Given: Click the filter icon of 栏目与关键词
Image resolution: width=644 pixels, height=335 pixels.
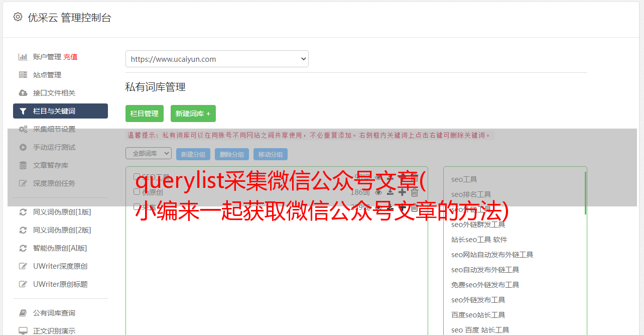Looking at the screenshot, I should [x=23, y=111].
